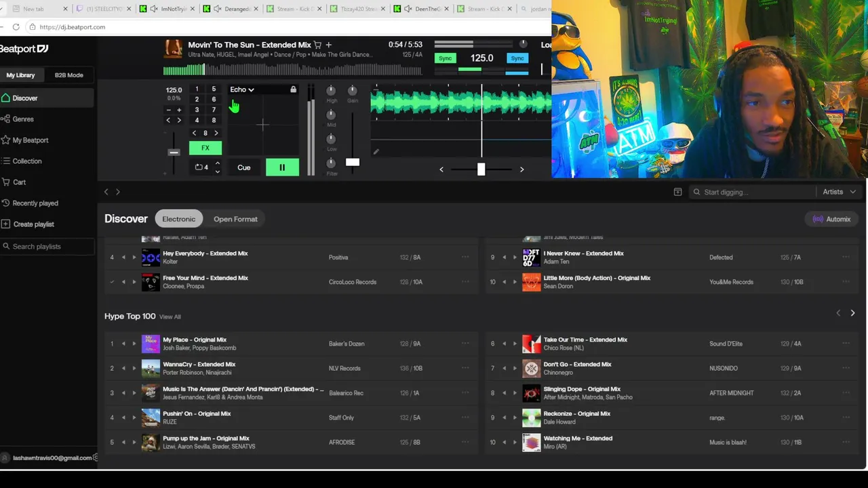
Task: Increase tempo with the plus button
Action: 179,110
